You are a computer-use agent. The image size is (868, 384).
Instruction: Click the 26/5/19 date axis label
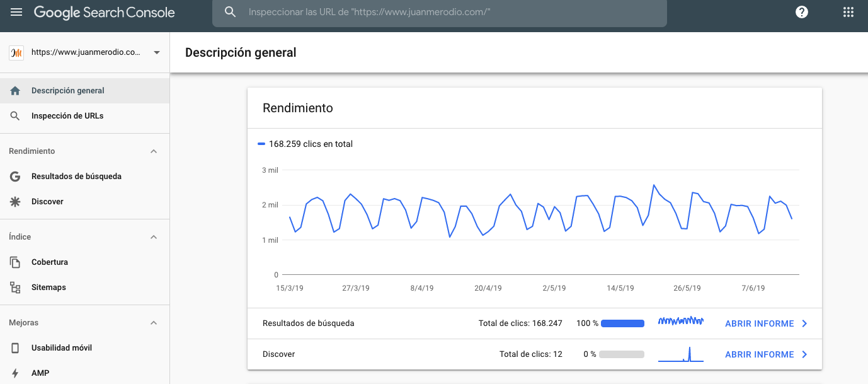coord(687,288)
